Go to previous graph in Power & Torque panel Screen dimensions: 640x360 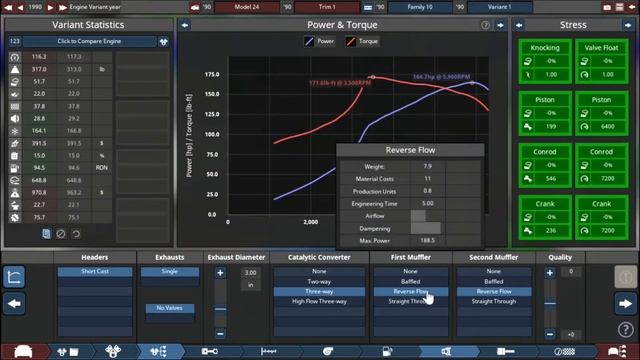tap(185, 25)
